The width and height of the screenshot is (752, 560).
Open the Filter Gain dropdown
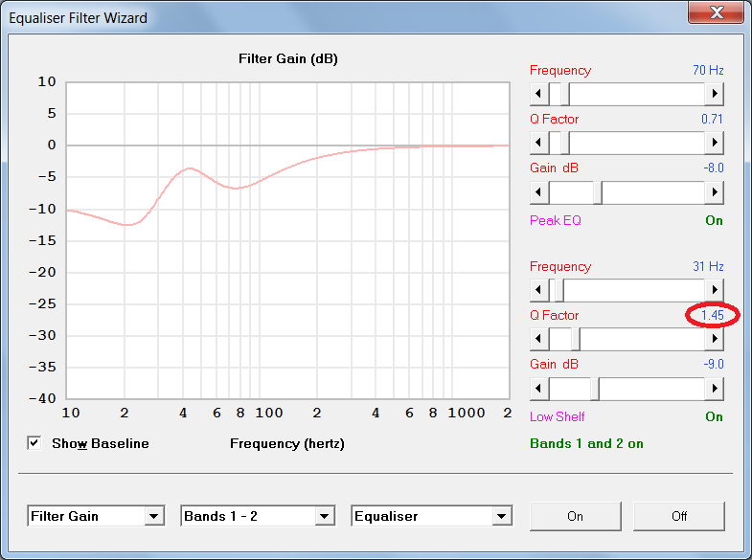tap(96, 516)
